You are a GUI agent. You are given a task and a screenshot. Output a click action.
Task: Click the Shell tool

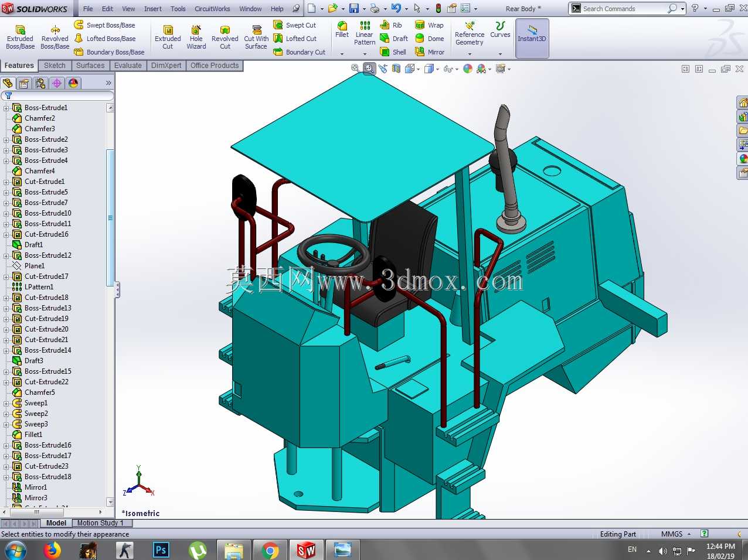tap(393, 52)
